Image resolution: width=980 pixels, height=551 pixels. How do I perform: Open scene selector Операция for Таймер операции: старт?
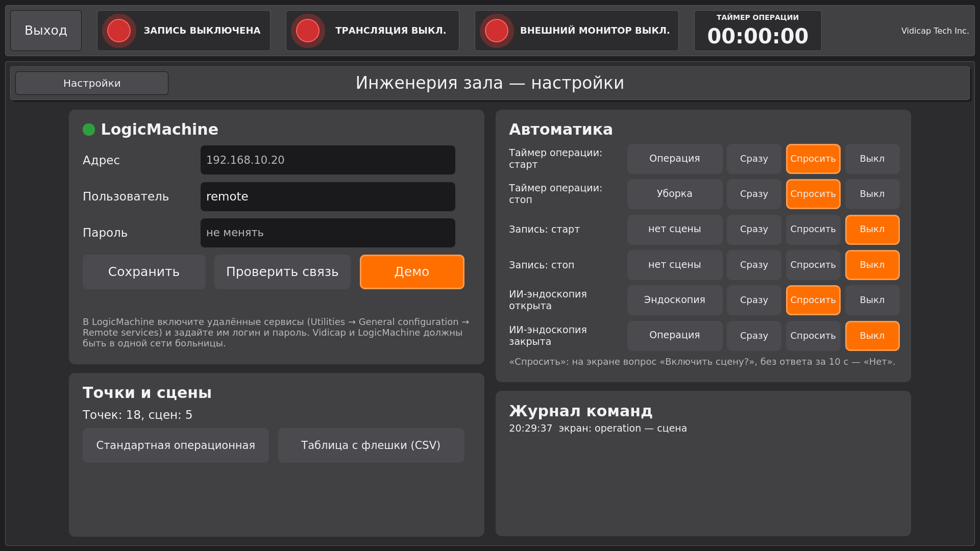(675, 159)
